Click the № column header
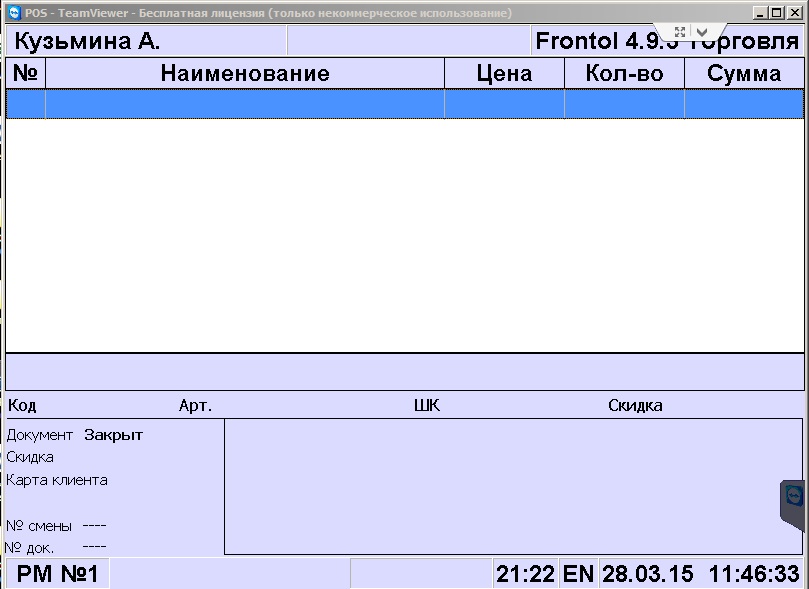This screenshot has height=589, width=809. click(25, 74)
